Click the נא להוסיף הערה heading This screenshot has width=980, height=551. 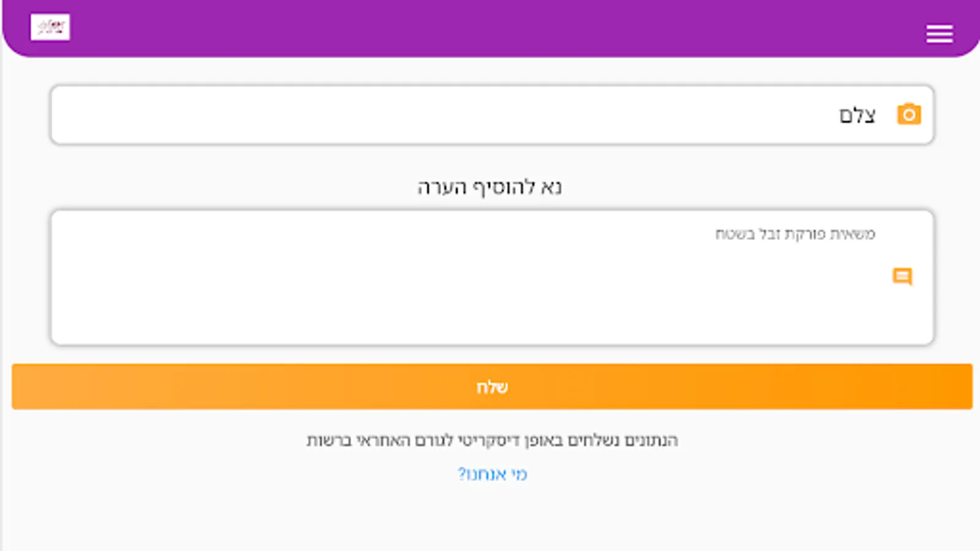(489, 187)
